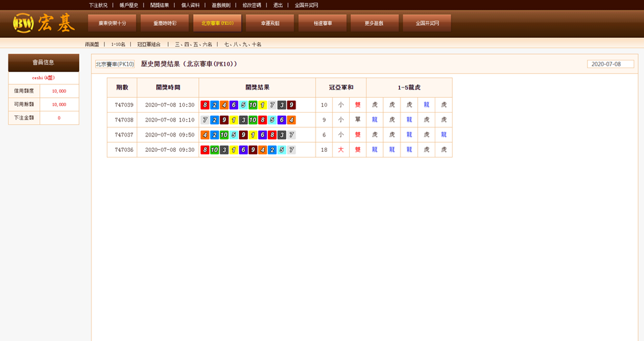Expand the 更多遊戲 menu

pyautogui.click(x=374, y=23)
